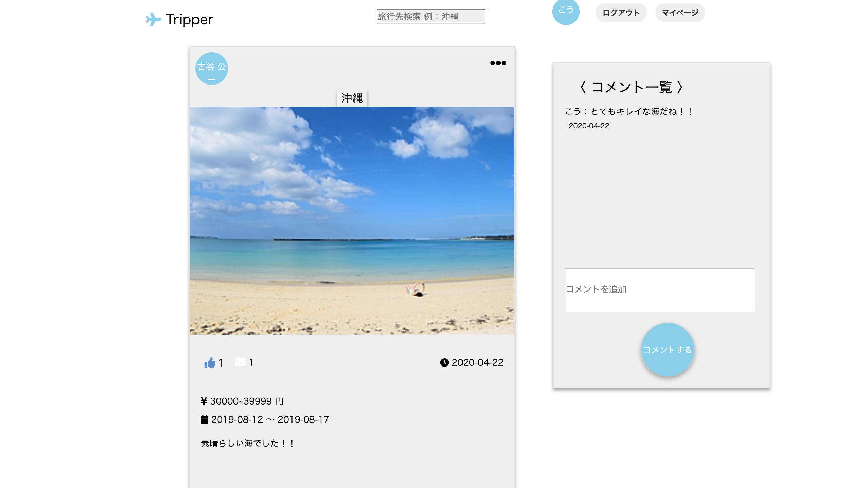Click the コメント一覧 heading

tap(631, 87)
